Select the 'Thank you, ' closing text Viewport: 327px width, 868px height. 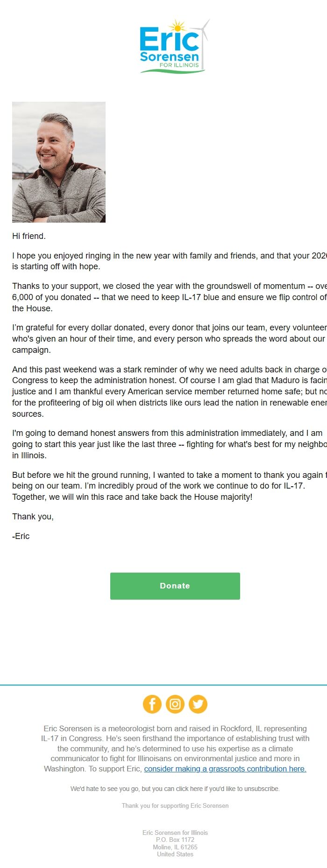[x=32, y=517]
